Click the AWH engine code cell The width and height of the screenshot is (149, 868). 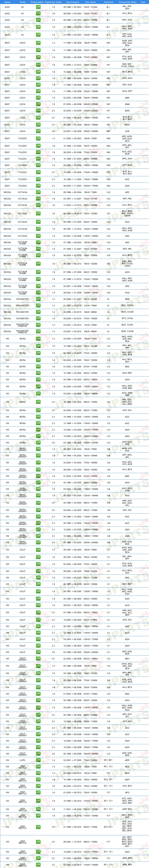pyautogui.click(x=127, y=779)
